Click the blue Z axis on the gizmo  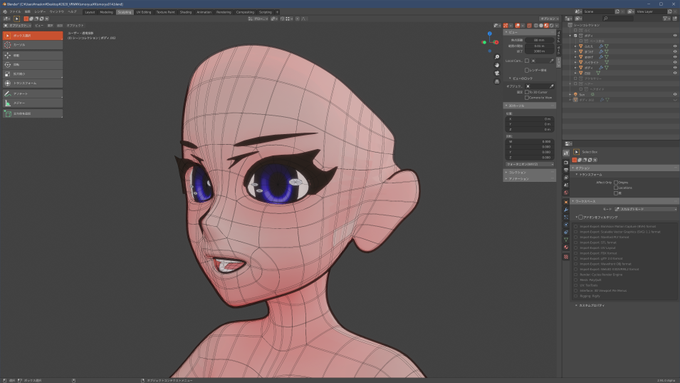pos(490,33)
